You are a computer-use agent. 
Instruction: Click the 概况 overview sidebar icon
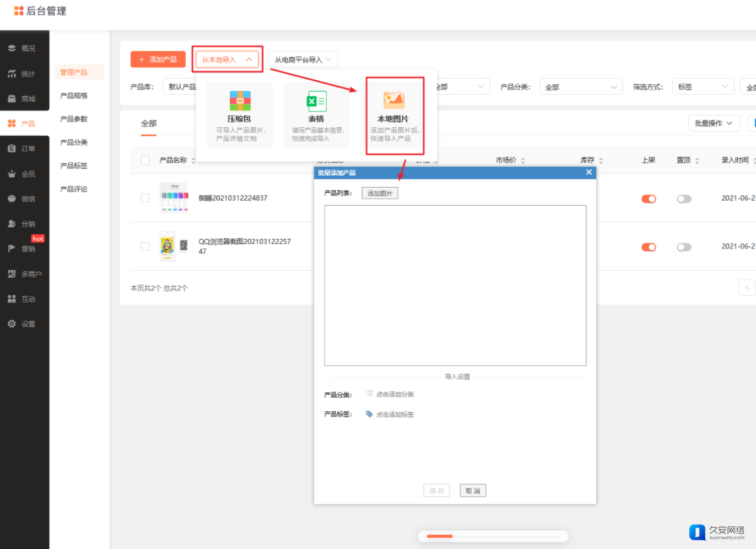pyautogui.click(x=12, y=49)
